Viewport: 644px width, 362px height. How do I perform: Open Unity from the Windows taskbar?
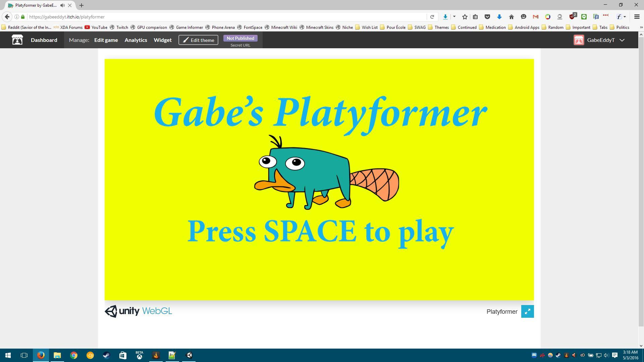[x=189, y=355]
